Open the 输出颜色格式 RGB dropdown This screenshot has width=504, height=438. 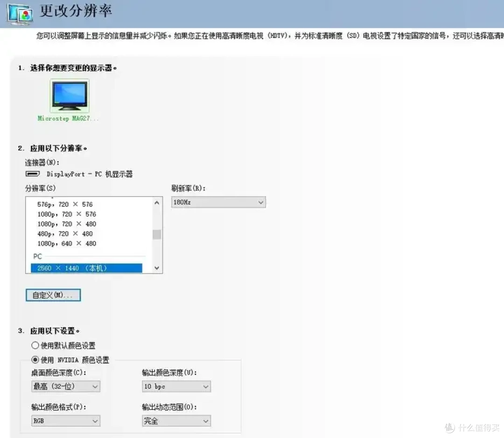pos(66,421)
